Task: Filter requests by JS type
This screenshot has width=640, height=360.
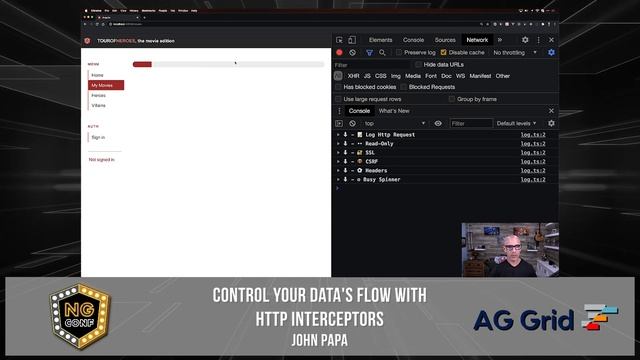Action: [x=367, y=76]
